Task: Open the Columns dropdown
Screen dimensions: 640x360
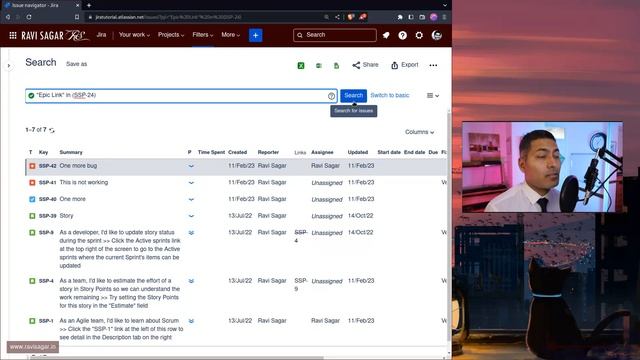Action: 419,132
